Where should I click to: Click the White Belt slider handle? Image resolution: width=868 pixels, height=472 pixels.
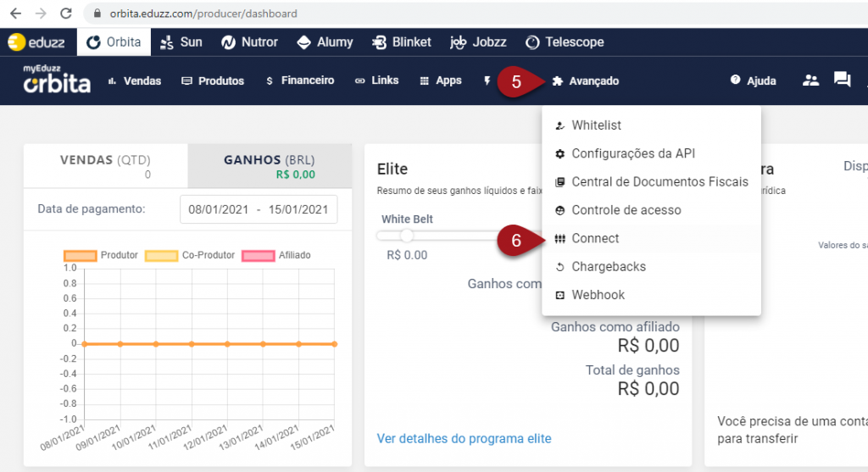[x=407, y=236]
